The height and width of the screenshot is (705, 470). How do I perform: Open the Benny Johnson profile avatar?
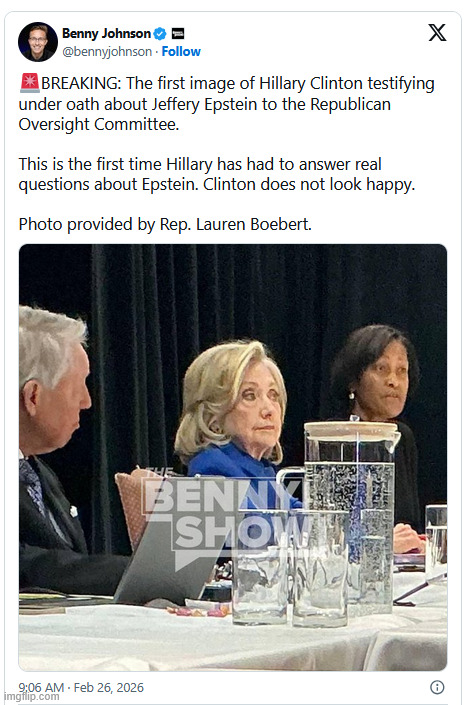click(38, 42)
